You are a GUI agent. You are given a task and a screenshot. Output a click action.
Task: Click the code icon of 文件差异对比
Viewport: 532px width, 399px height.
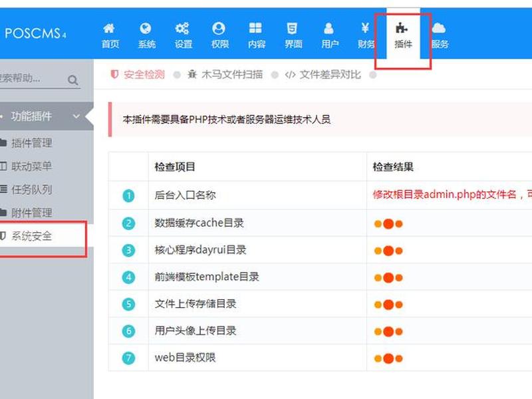click(290, 74)
